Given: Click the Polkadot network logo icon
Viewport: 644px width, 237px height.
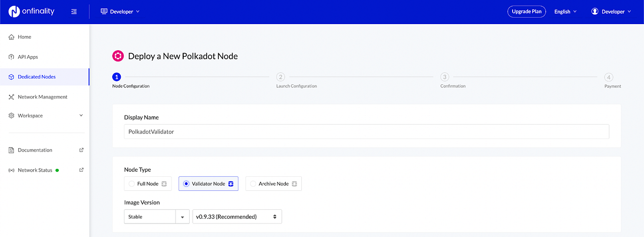Looking at the screenshot, I should (118, 56).
